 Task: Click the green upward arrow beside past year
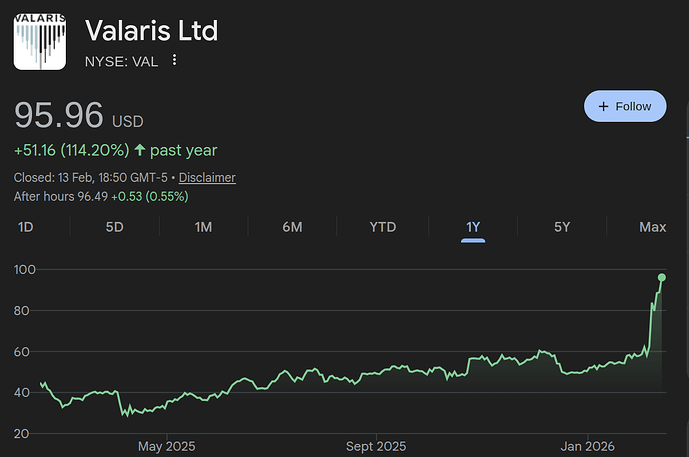tap(138, 151)
